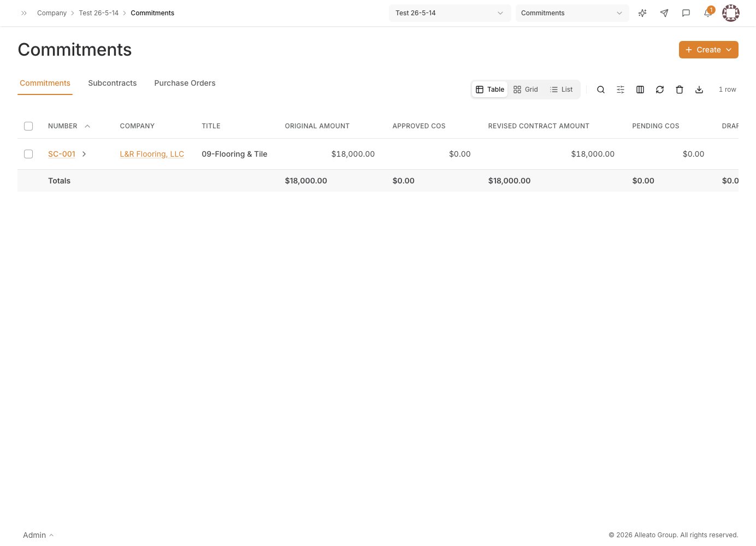Click the APPROVED COS column header
The height and width of the screenshot is (546, 756).
point(419,126)
